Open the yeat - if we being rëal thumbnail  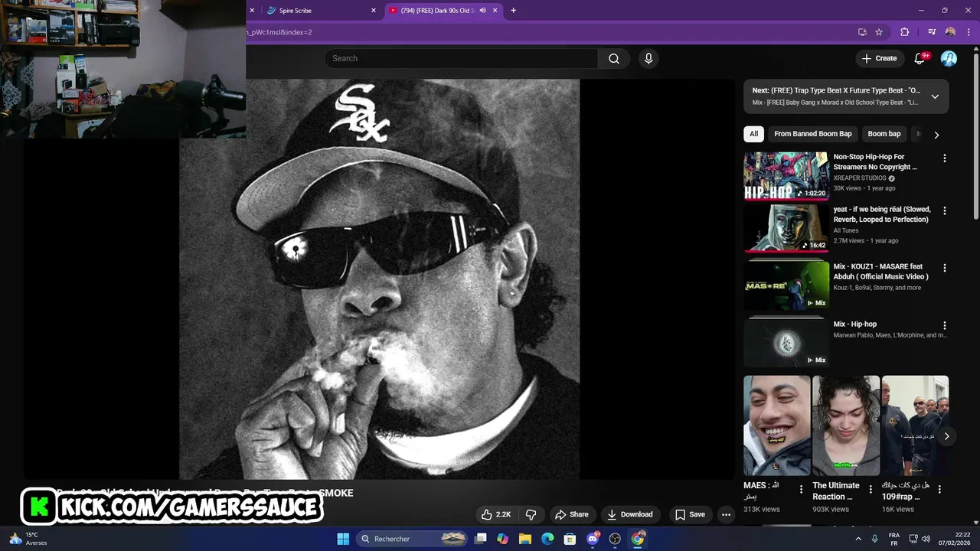(786, 228)
